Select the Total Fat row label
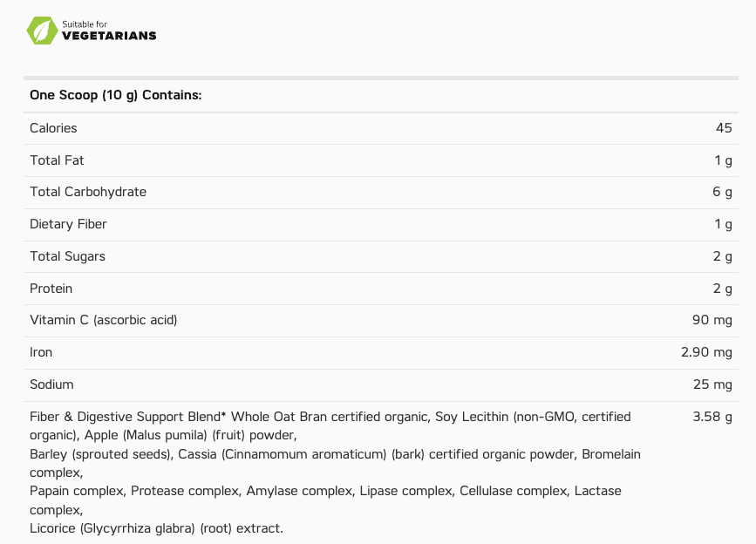 pos(57,160)
